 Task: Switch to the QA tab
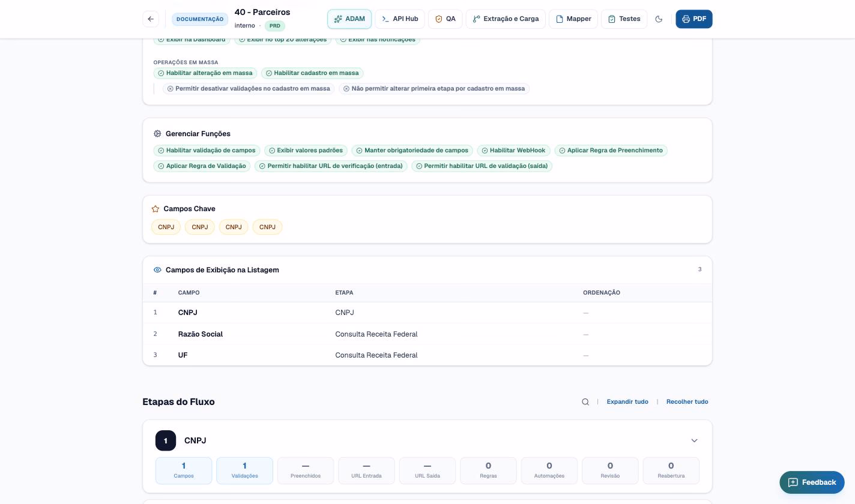pos(446,19)
